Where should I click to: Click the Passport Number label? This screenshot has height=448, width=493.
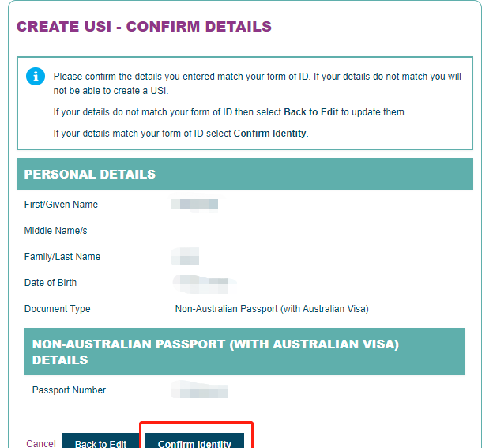point(69,390)
